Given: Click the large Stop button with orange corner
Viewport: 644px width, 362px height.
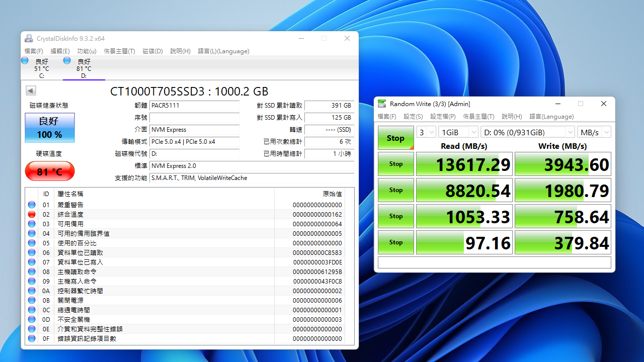Looking at the screenshot, I should click(x=395, y=138).
